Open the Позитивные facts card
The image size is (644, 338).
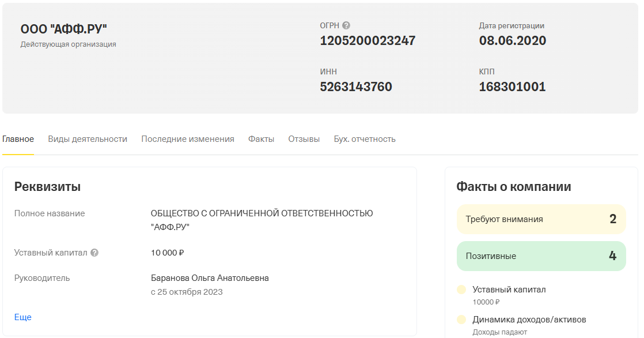click(x=541, y=256)
